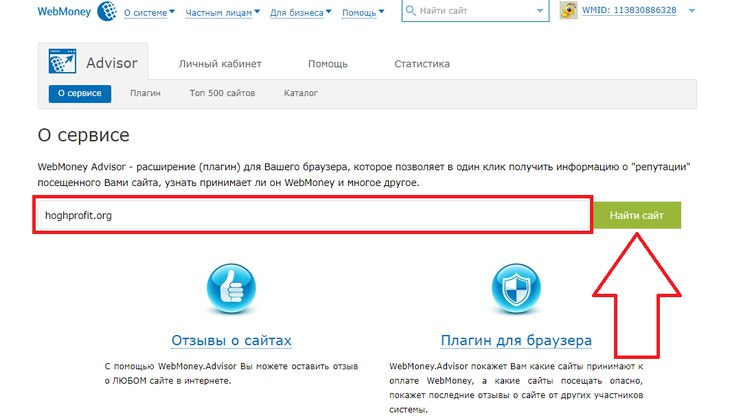Expand the 'Помощь' top menu
This screenshot has width=730, height=418.
pos(363,13)
